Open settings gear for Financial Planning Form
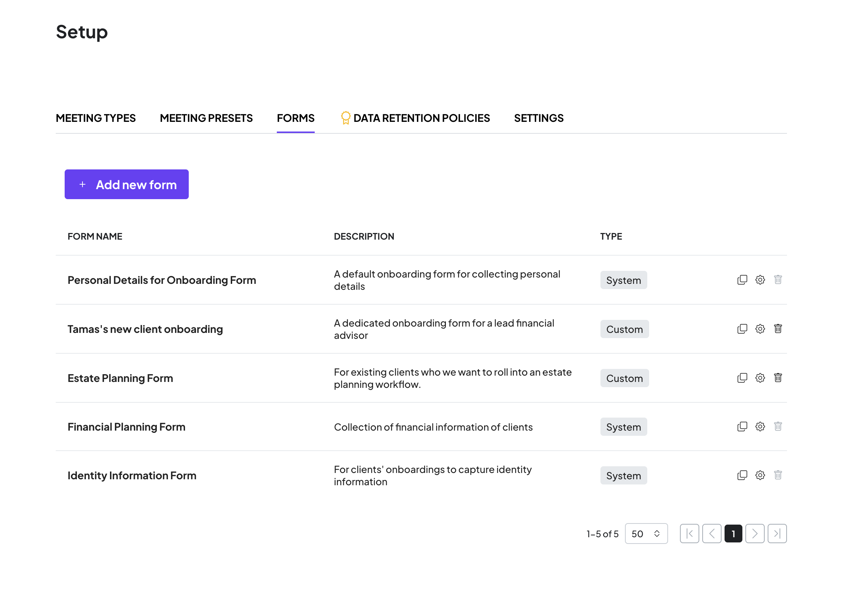Image resolution: width=865 pixels, height=616 pixels. coord(760,427)
